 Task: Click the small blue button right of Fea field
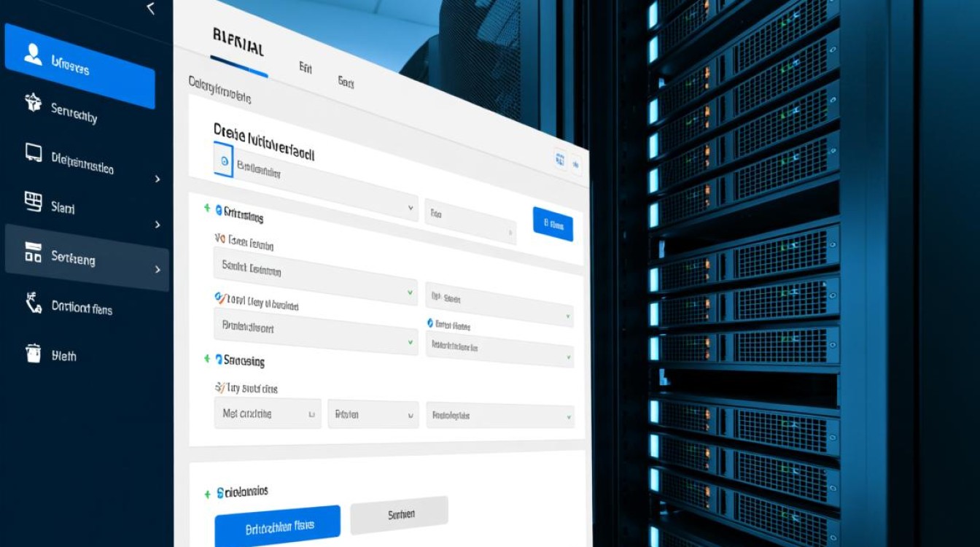(x=553, y=225)
